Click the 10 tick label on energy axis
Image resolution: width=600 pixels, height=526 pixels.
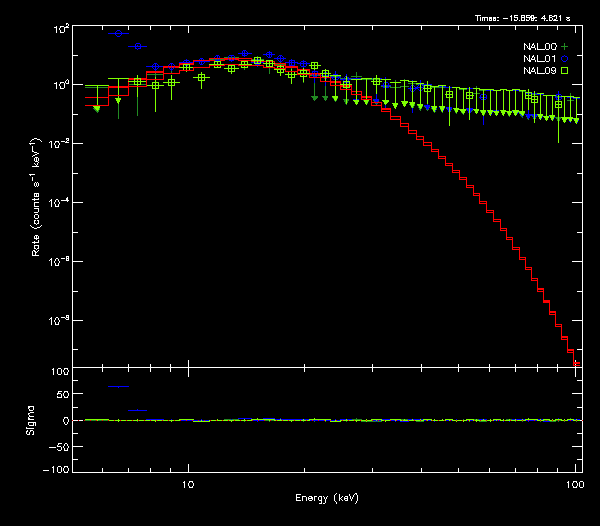187,482
